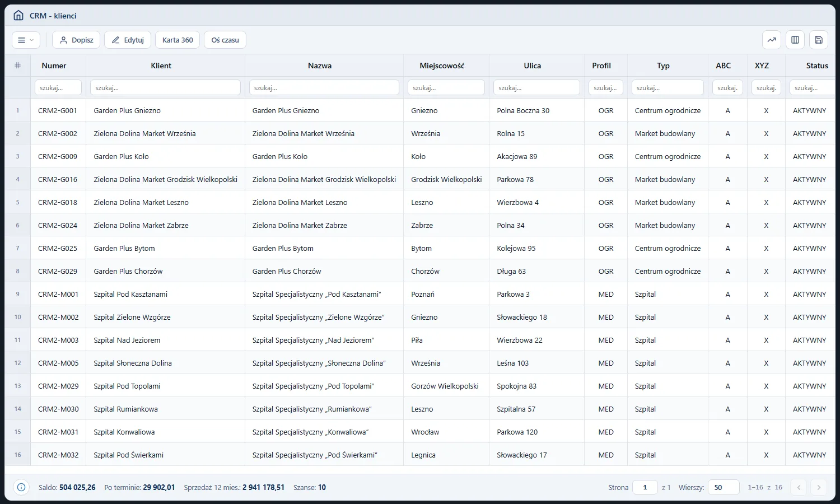840x504 pixels.
Task: Select row number 16
Action: coord(17,455)
